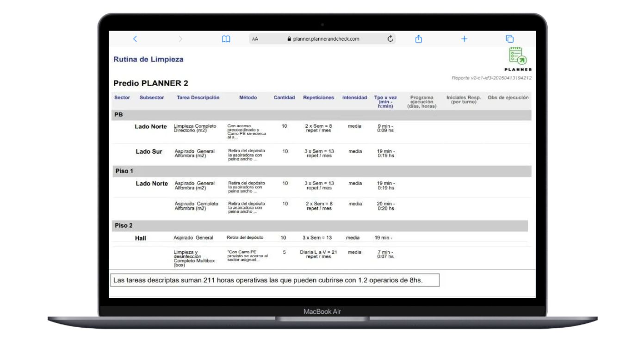Click the Intensidad column header
Image resolution: width=644 pixels, height=348 pixels.
(x=354, y=98)
